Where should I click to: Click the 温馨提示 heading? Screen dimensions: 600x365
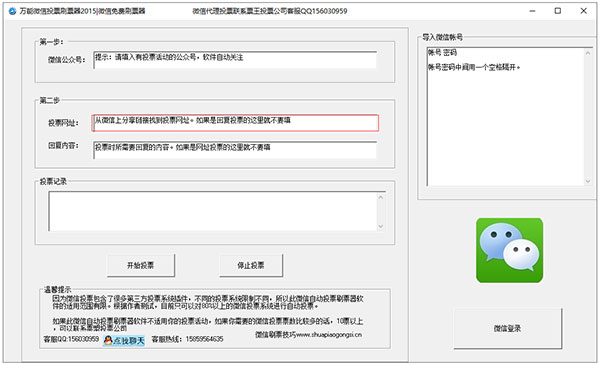coord(57,290)
